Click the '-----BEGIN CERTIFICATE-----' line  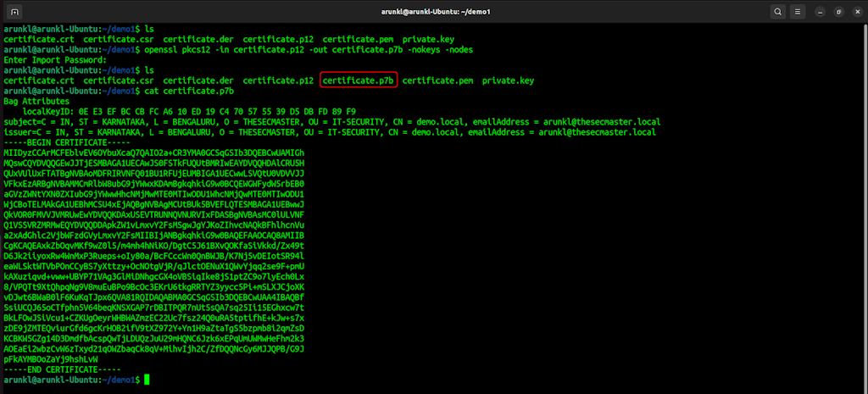pos(66,142)
